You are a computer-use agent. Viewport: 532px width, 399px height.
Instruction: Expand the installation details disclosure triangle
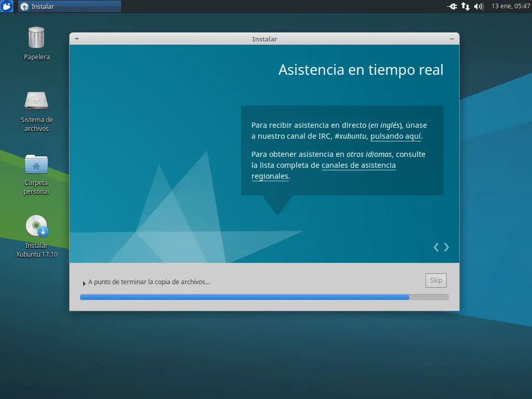tap(84, 283)
